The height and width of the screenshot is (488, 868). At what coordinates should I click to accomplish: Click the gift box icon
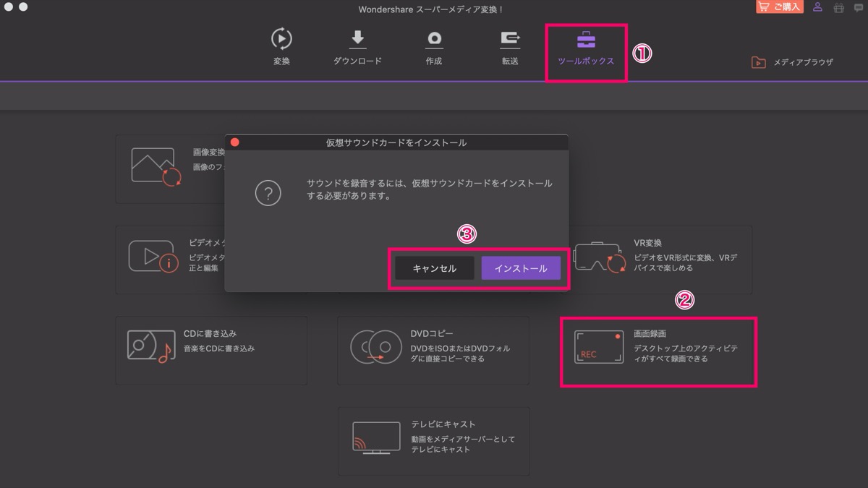[x=838, y=8]
